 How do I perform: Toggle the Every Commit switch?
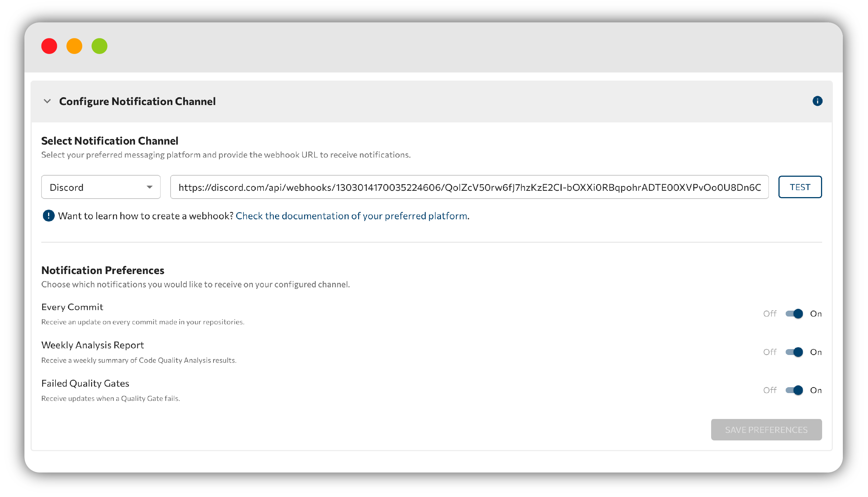794,314
